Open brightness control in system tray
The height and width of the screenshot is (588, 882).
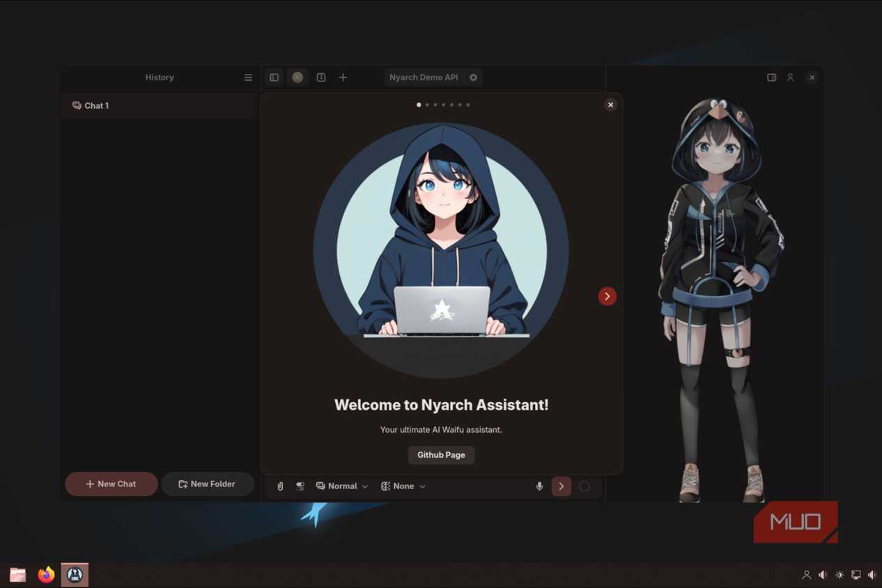point(840,575)
